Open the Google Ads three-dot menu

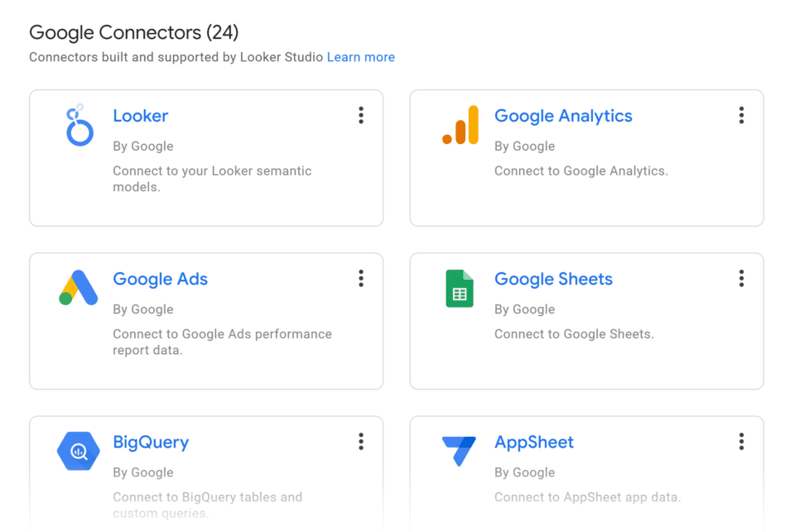click(x=361, y=279)
